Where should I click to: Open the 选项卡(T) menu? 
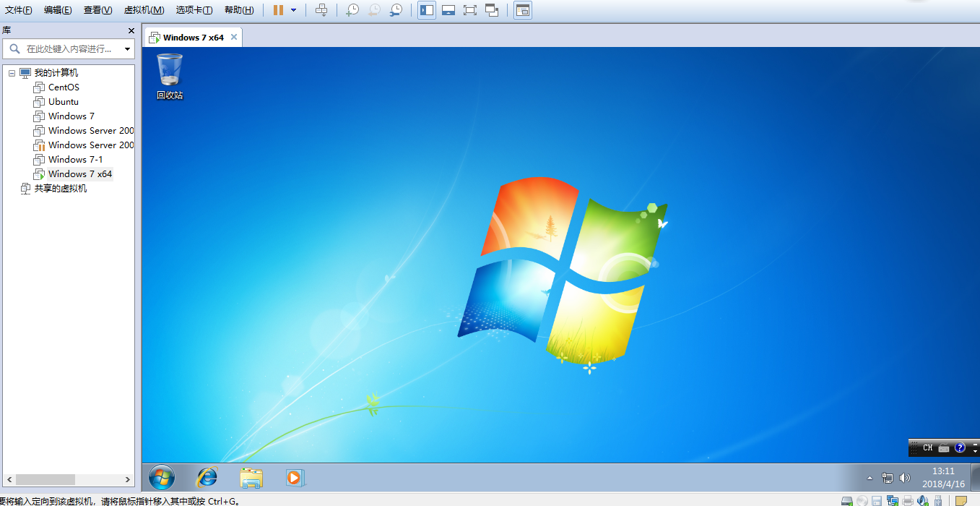[194, 10]
